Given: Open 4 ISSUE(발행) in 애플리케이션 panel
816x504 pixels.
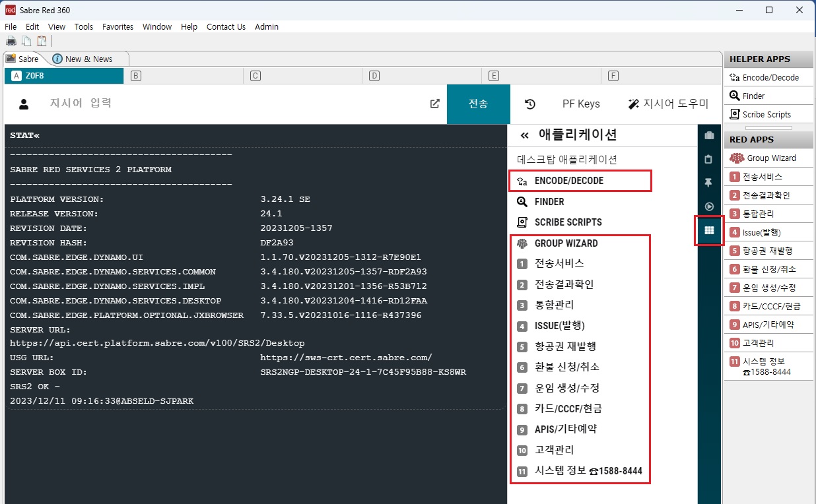Looking at the screenshot, I should point(551,325).
